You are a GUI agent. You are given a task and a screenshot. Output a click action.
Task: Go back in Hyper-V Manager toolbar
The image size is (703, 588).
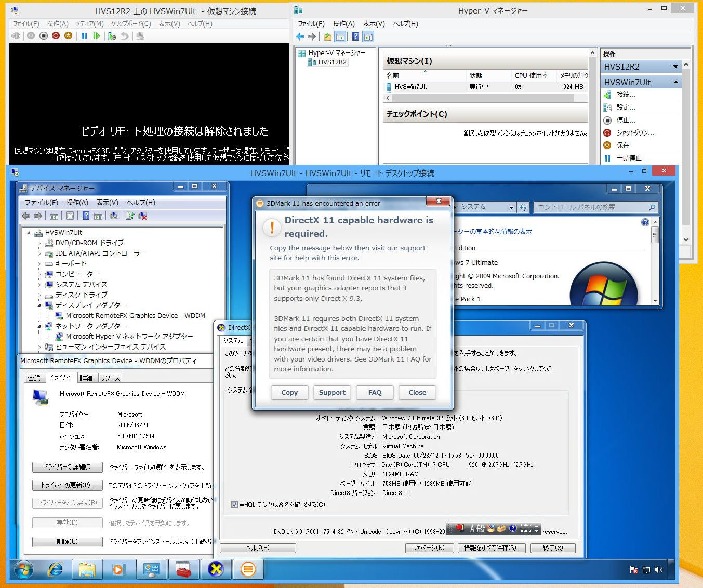point(300,36)
